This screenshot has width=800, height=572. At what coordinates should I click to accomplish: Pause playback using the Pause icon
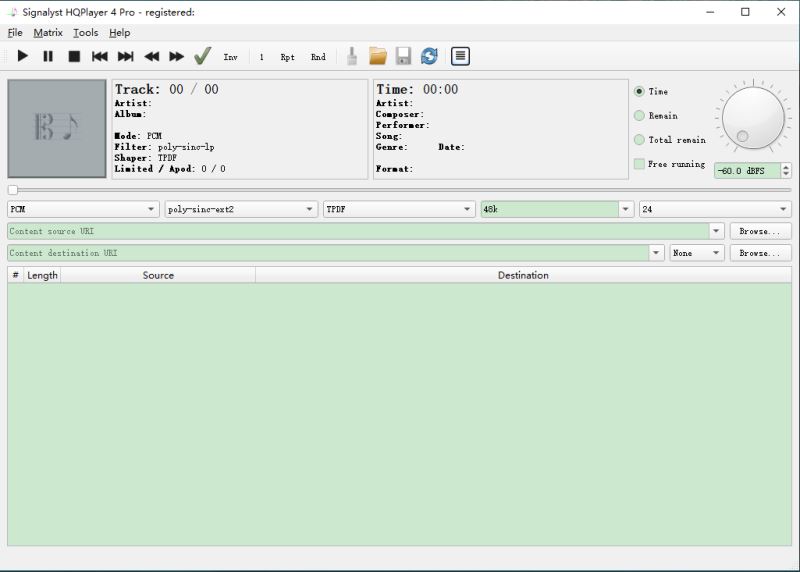[x=48, y=56]
